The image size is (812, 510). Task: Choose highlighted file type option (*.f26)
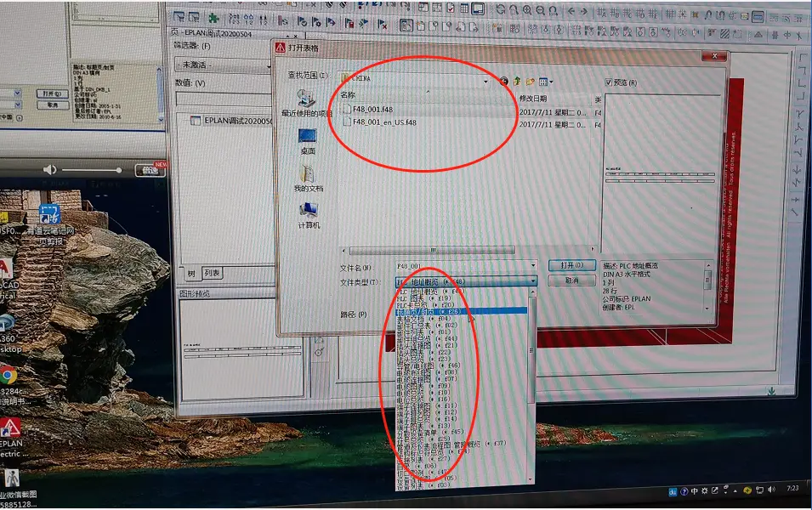[x=461, y=312]
